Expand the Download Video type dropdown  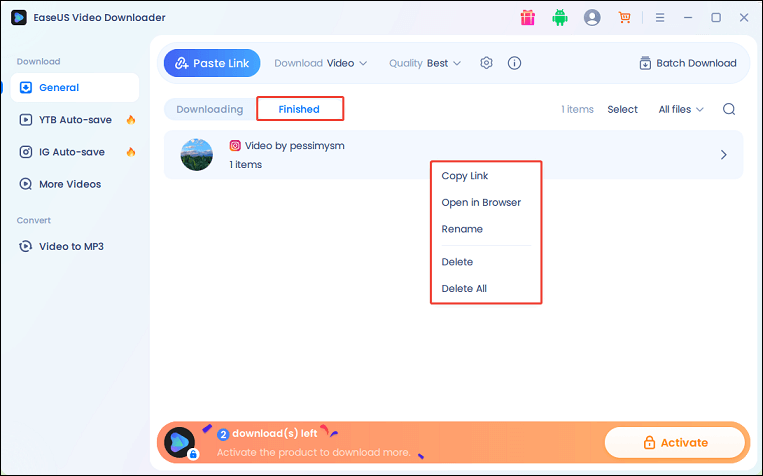point(321,63)
